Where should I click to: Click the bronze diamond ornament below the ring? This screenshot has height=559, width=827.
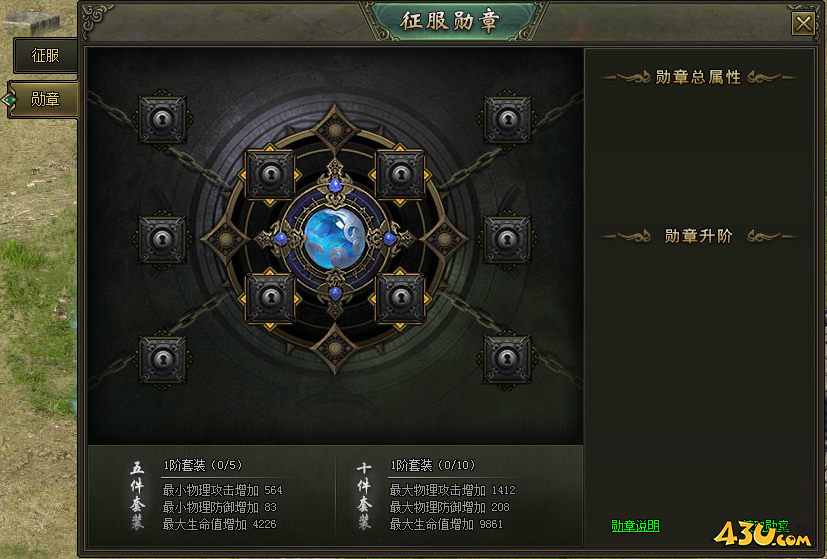click(x=335, y=349)
